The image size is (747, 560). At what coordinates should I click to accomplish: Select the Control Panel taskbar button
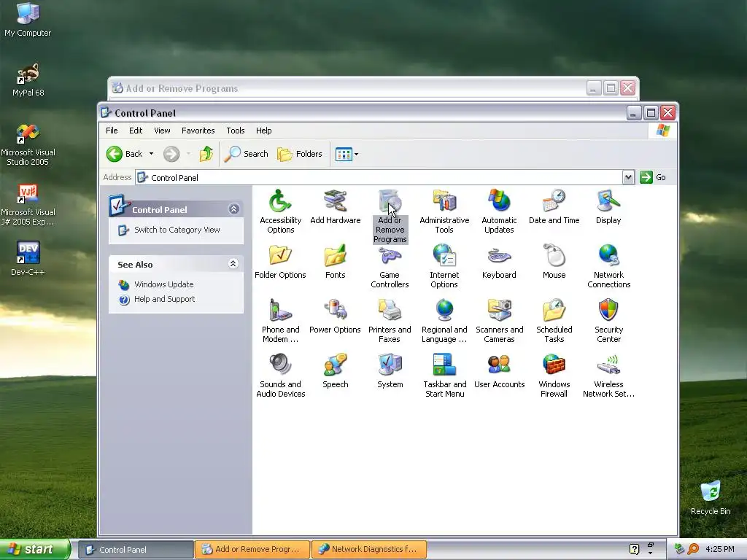point(136,550)
